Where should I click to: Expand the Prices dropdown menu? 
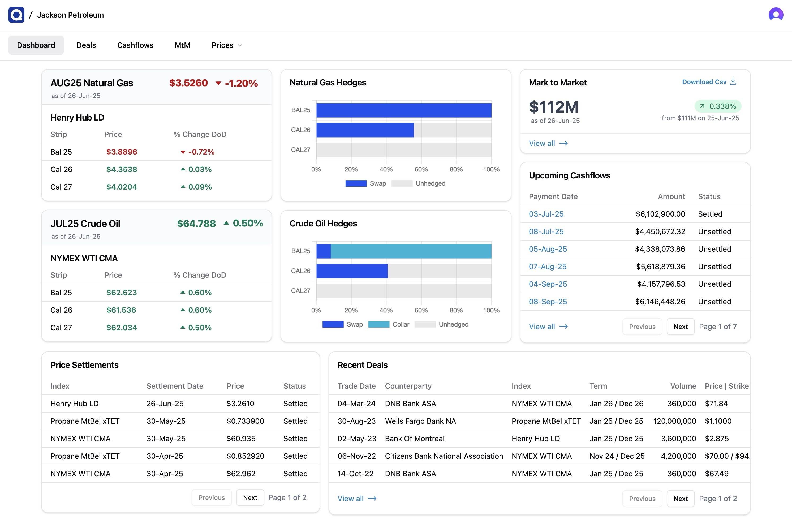click(222, 45)
